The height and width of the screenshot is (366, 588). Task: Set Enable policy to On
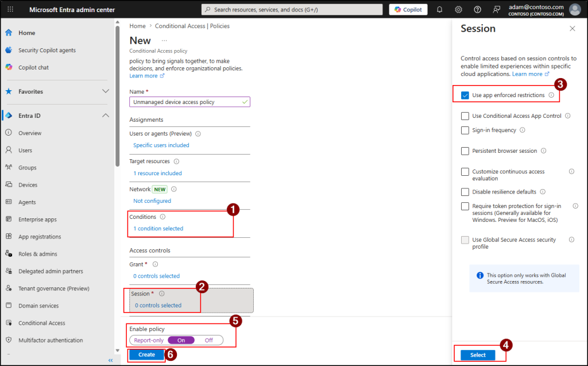[x=181, y=340]
